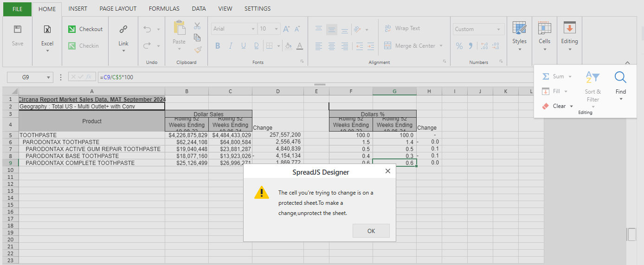Apply comma style number format
Screen dimensions: 644x265
pos(470,45)
